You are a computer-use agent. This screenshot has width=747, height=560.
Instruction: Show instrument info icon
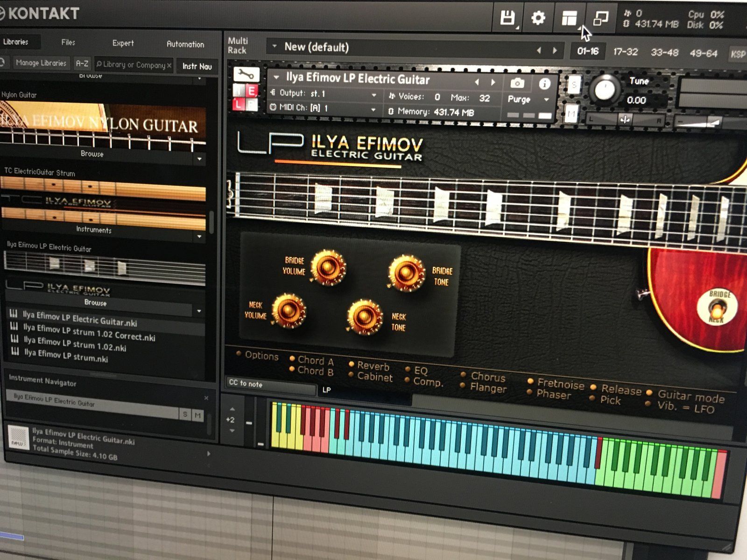pos(544,84)
